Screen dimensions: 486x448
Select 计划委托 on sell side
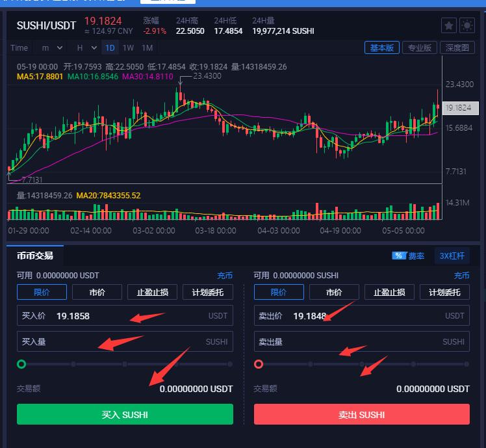point(444,292)
